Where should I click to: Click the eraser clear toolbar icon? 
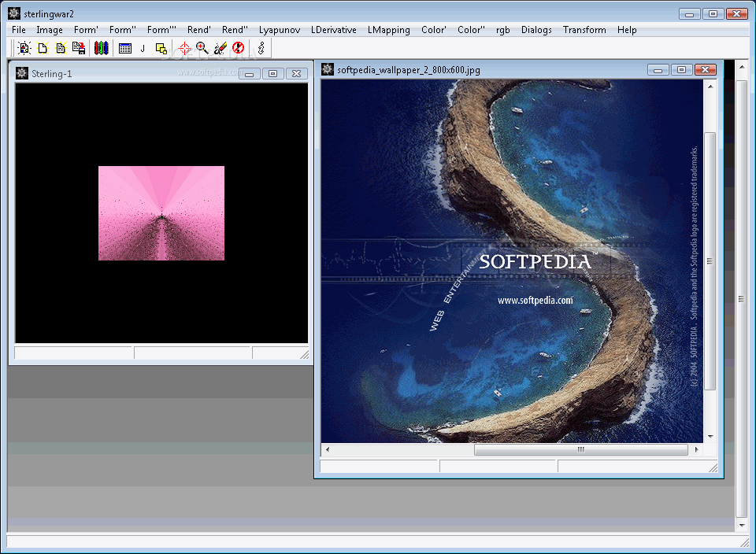220,48
